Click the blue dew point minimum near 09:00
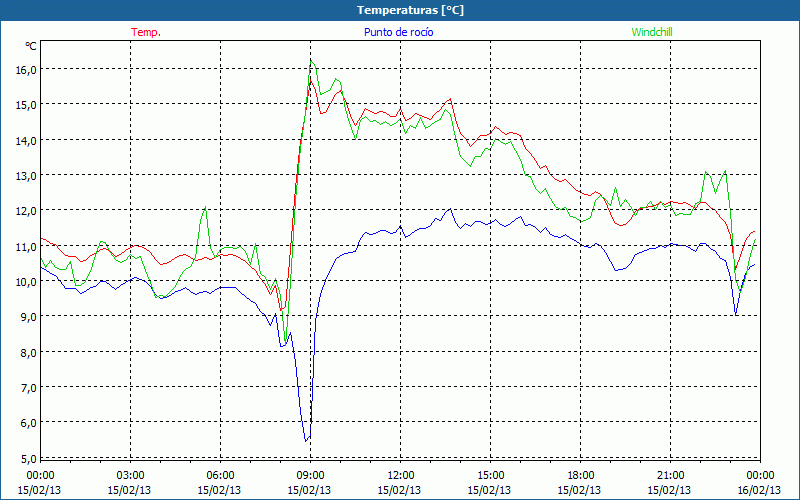Screen dimensions: 800x500 click(x=306, y=441)
